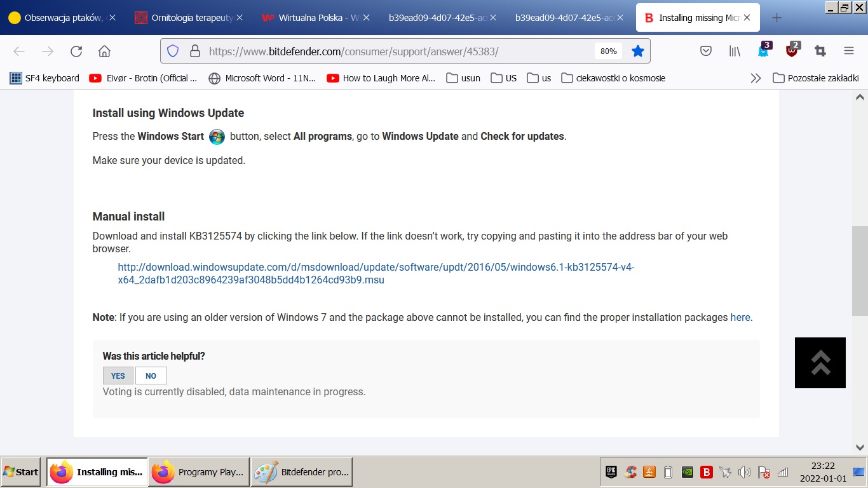Switch to Obserwacja ptaków tab
Viewport: 868px width, 488px height.
57,18
